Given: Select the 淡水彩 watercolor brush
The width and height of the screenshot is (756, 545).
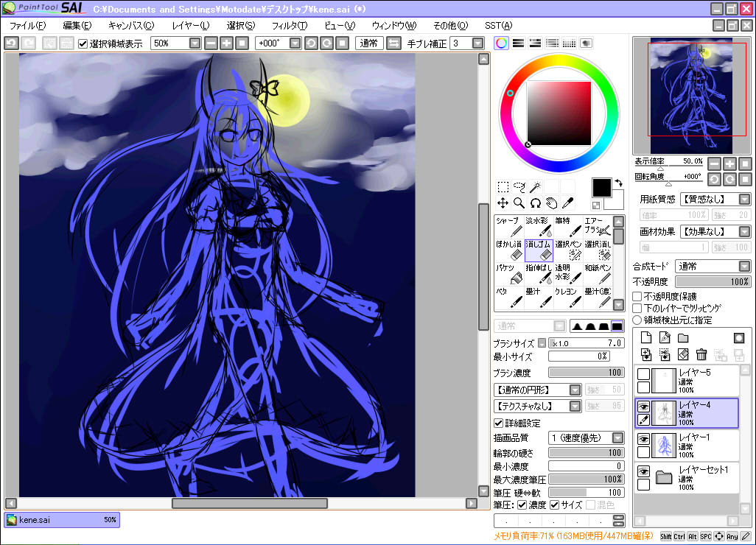Looking at the screenshot, I should click(539, 227).
